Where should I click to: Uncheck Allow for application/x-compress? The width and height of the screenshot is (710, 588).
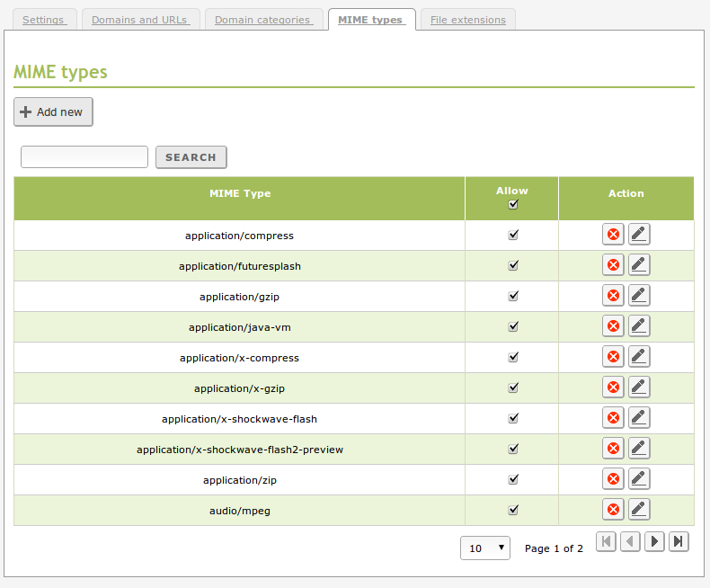pos(513,357)
